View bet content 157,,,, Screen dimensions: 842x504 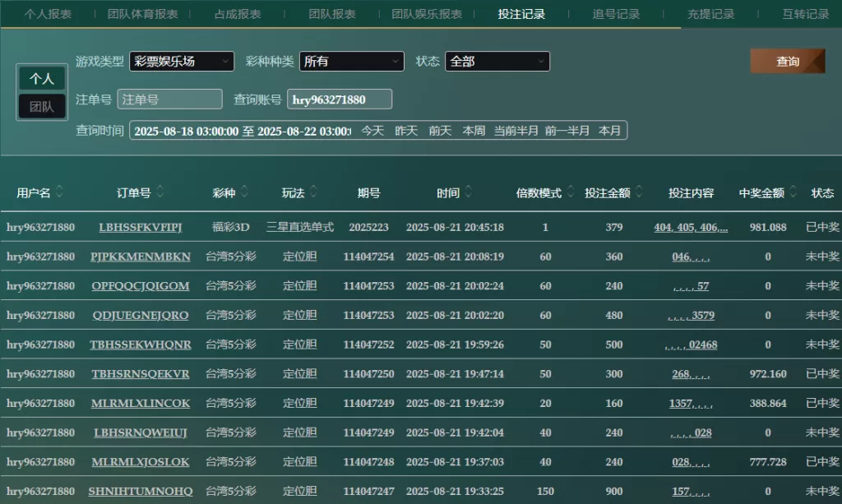pyautogui.click(x=691, y=491)
